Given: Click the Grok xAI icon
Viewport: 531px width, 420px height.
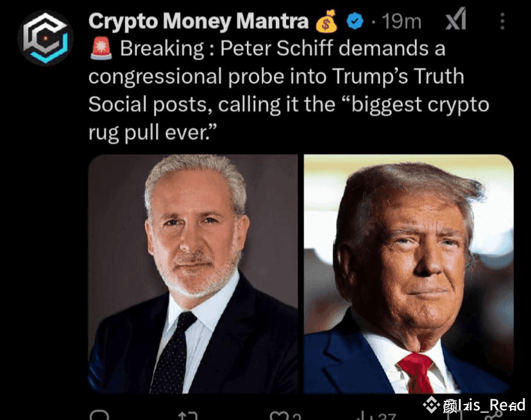Looking at the screenshot, I should (x=456, y=20).
